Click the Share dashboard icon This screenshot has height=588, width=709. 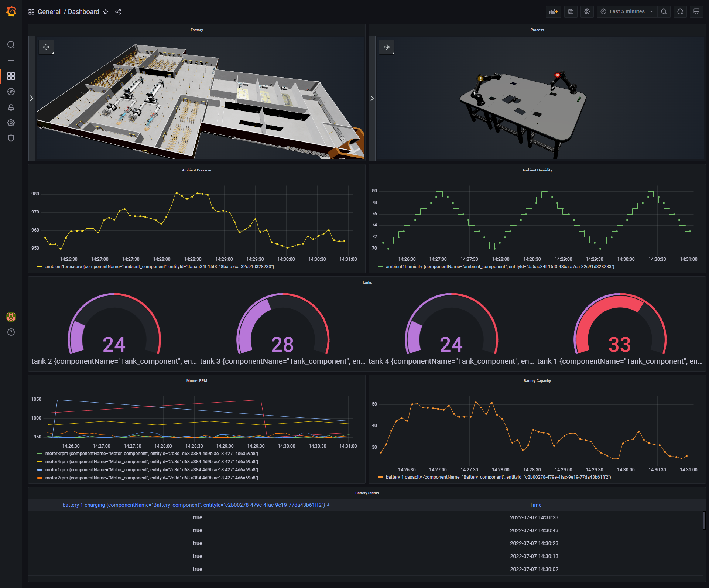point(118,12)
